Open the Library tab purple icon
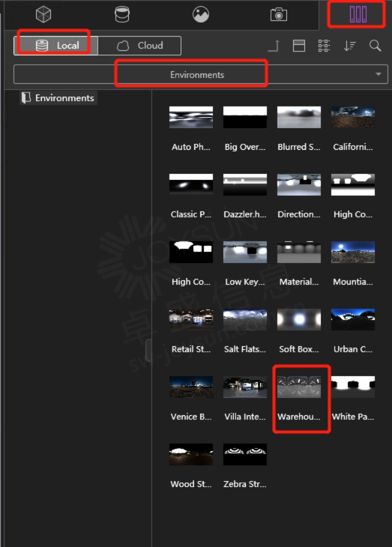 point(358,14)
